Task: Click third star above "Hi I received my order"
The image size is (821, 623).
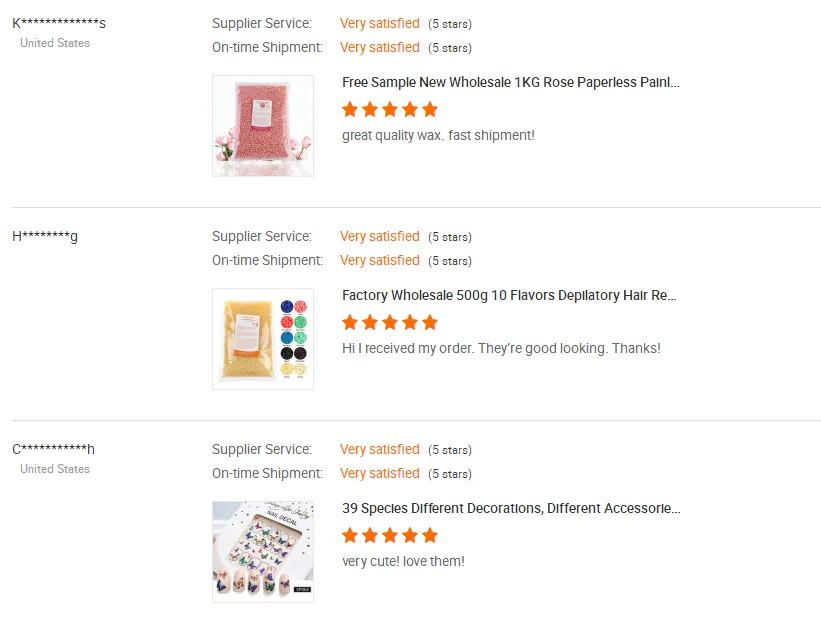Action: [390, 322]
